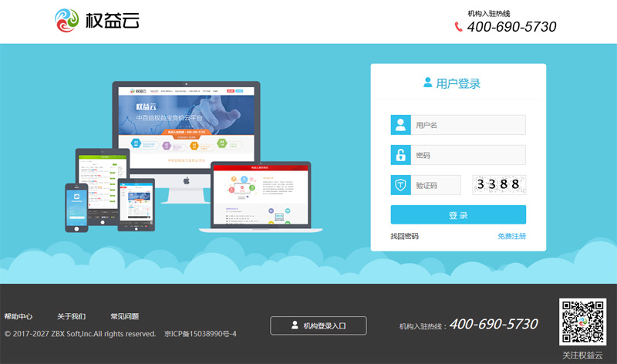Open 帮助中心 in the footer

(19, 316)
